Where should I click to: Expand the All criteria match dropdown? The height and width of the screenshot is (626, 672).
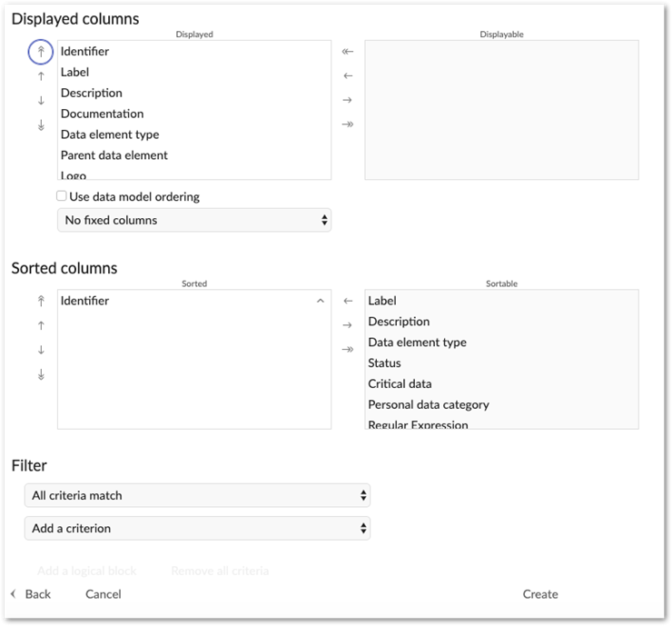[197, 495]
